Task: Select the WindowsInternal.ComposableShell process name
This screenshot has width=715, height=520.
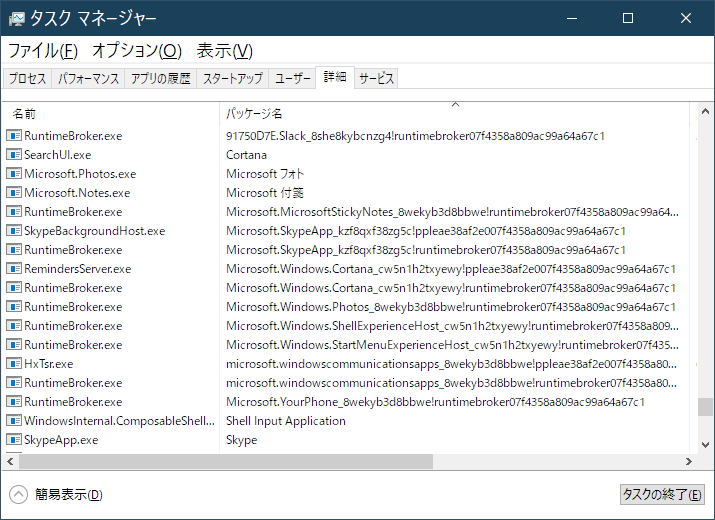Action: coord(119,421)
